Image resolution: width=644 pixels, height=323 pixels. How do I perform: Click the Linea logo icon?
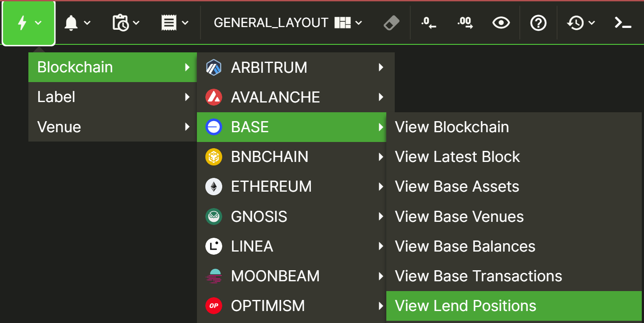[214, 246]
